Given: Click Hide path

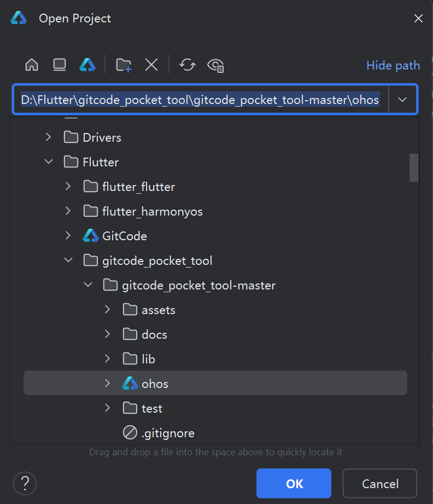Looking at the screenshot, I should (x=393, y=65).
